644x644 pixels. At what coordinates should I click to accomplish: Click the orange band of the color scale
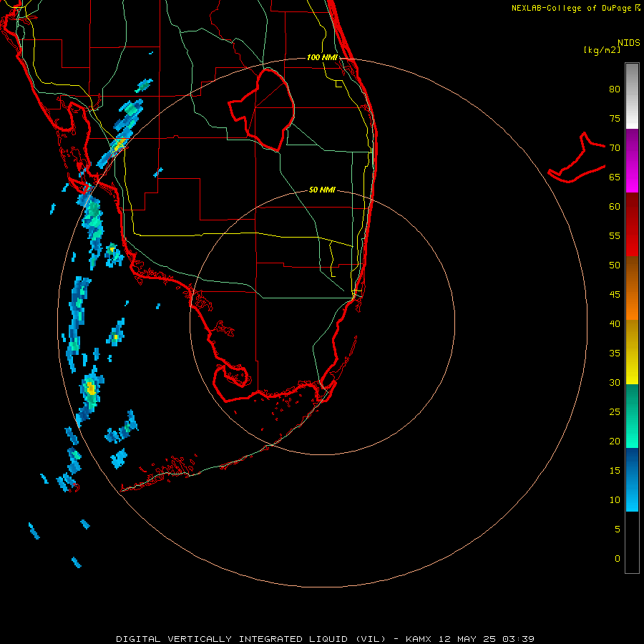point(632,288)
